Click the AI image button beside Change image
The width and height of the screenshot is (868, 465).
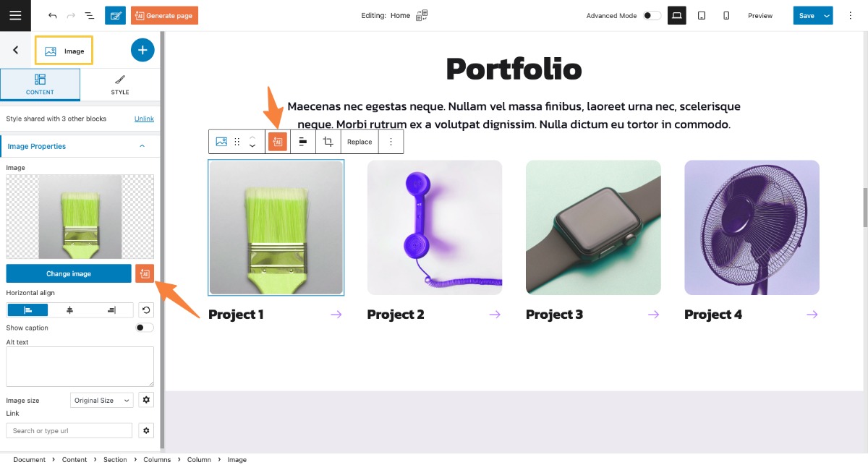145,273
